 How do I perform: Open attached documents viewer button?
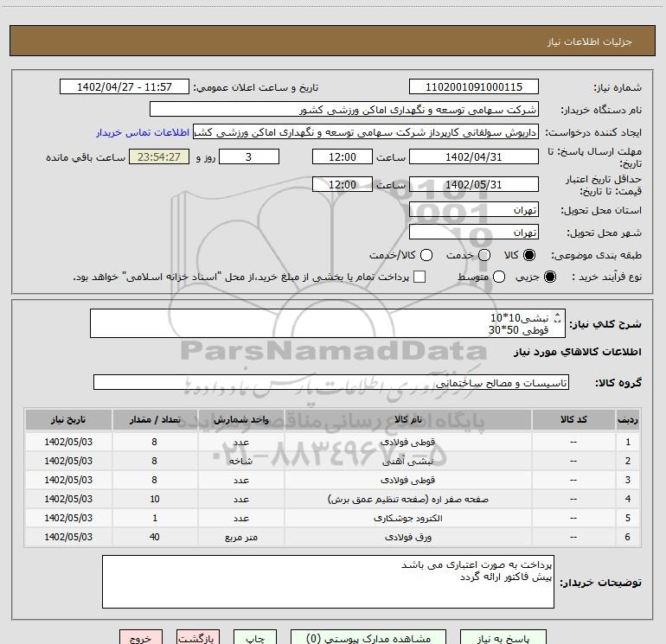368,638
